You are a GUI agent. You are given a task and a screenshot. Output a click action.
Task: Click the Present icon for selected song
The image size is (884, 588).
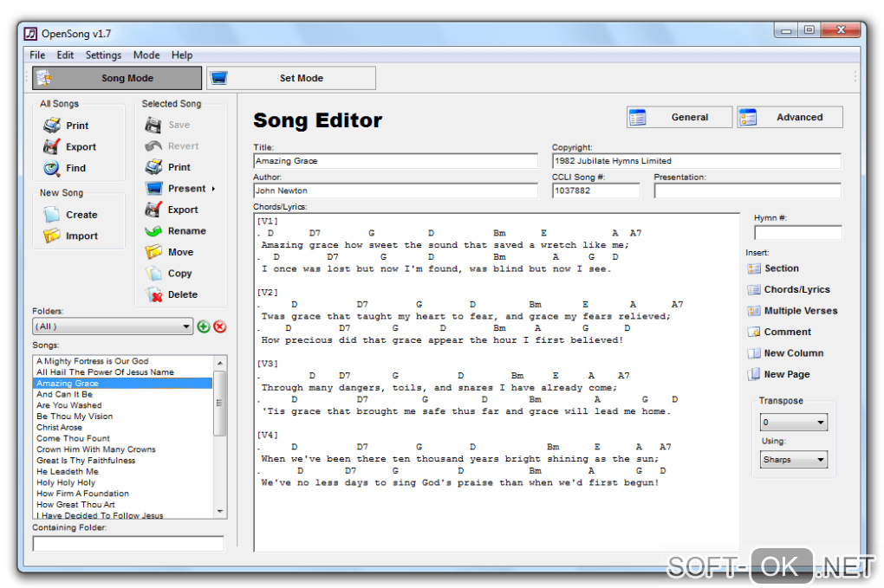154,188
